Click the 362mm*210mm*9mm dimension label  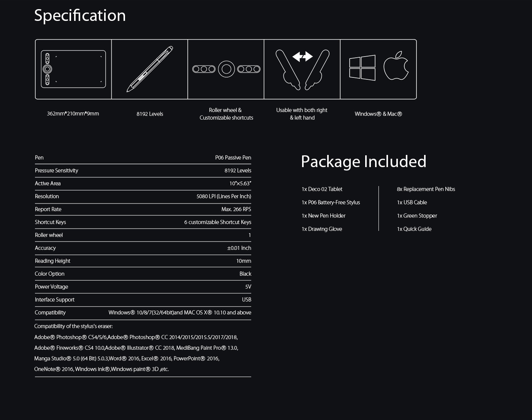point(73,114)
